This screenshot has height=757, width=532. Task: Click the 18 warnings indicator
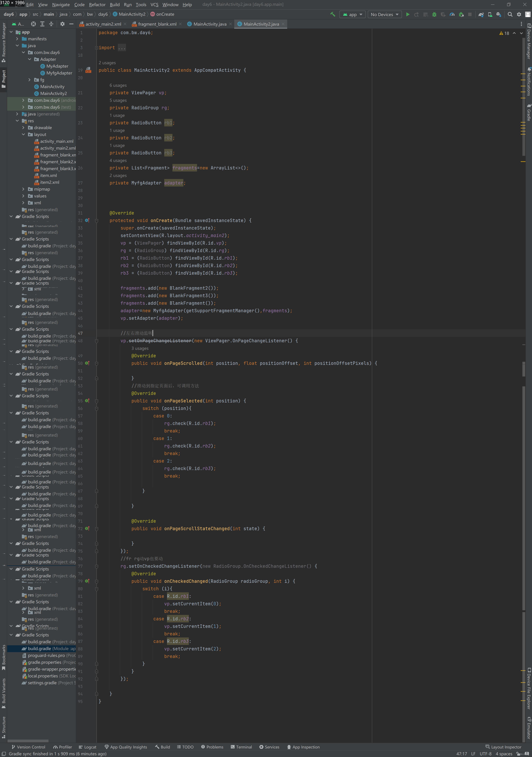[504, 33]
